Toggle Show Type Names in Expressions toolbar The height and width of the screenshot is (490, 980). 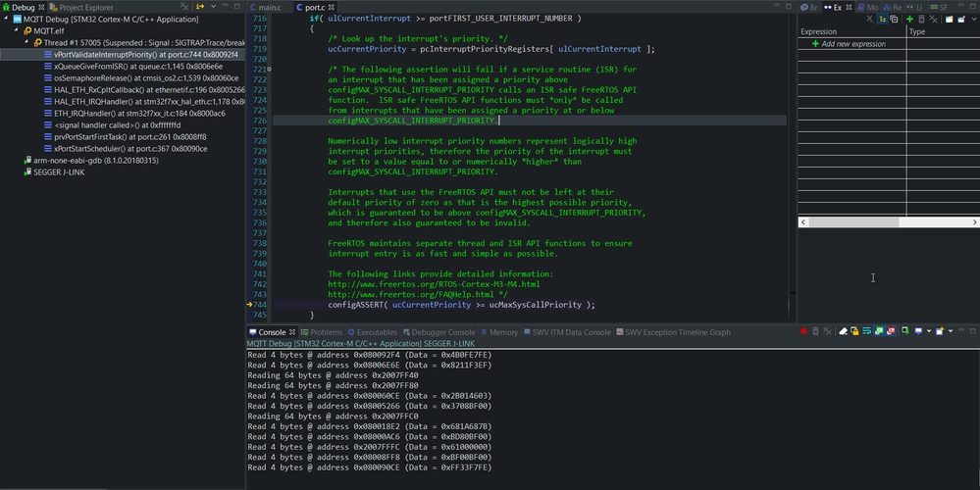[x=870, y=19]
